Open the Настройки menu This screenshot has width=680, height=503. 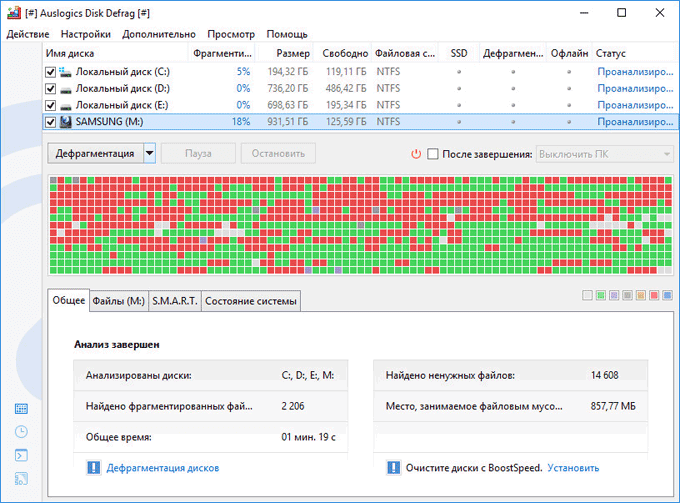pos(85,34)
